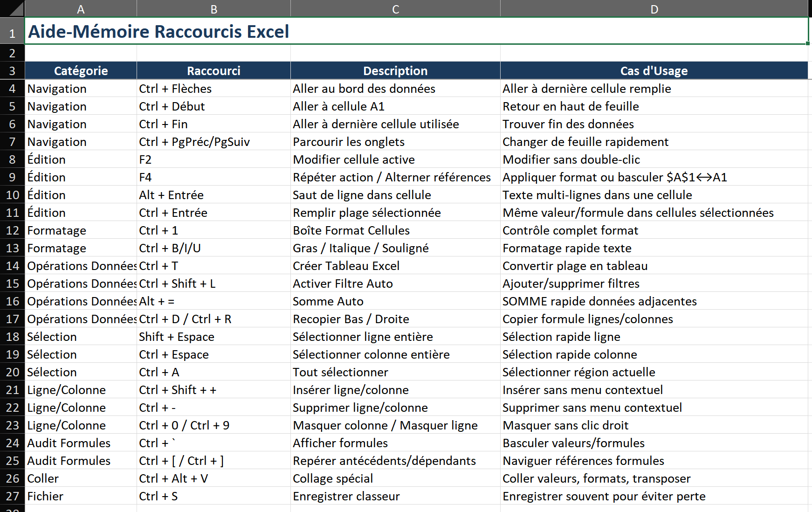Select the 'F2' shortcut cell
The width and height of the screenshot is (812, 512).
coord(213,159)
